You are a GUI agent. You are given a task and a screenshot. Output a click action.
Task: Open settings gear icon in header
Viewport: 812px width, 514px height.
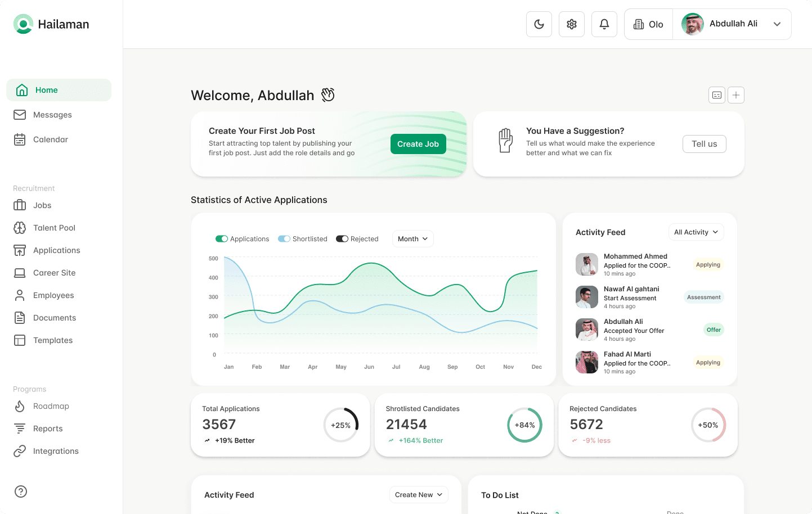click(572, 24)
